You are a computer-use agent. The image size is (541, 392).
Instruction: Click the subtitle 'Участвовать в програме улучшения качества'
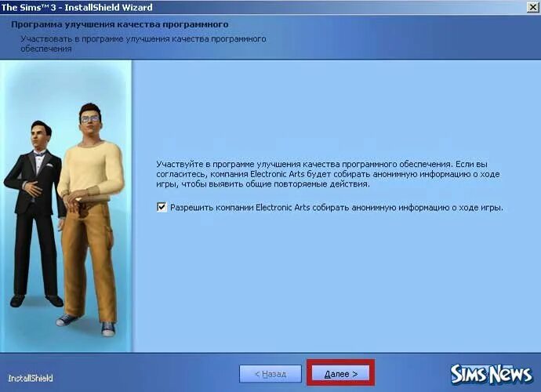143,43
